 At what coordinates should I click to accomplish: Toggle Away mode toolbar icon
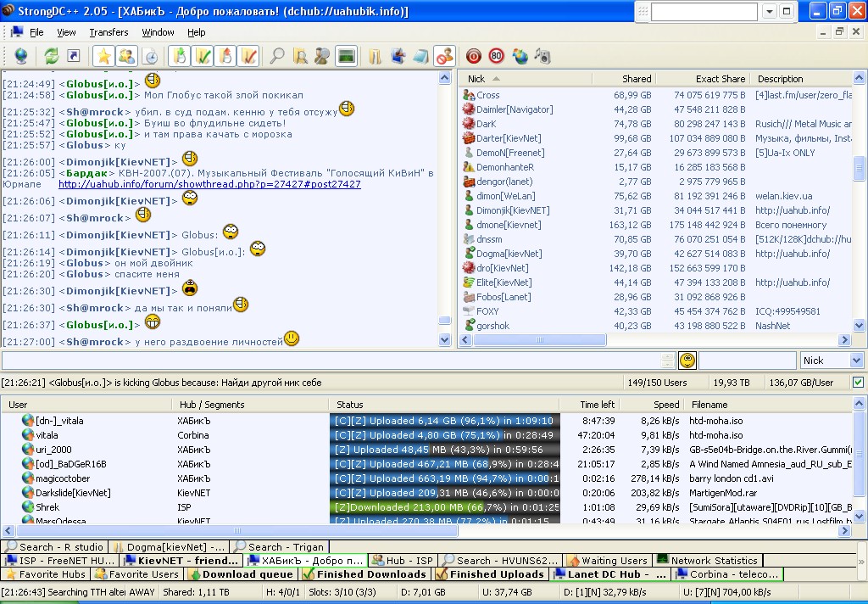coord(444,56)
